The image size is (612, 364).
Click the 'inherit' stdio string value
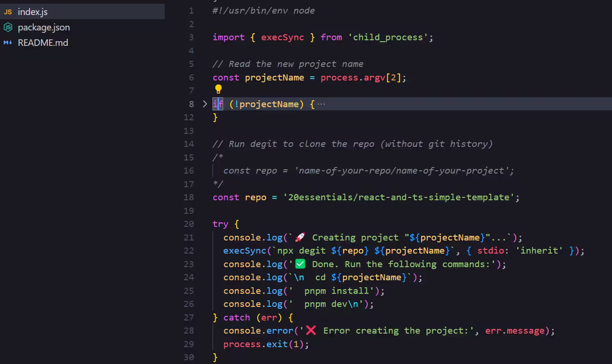(540, 251)
